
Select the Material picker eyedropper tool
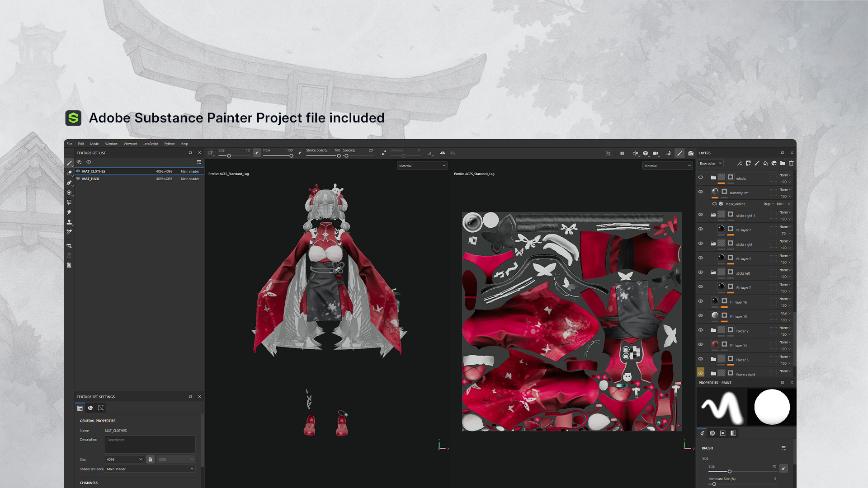[x=69, y=232]
